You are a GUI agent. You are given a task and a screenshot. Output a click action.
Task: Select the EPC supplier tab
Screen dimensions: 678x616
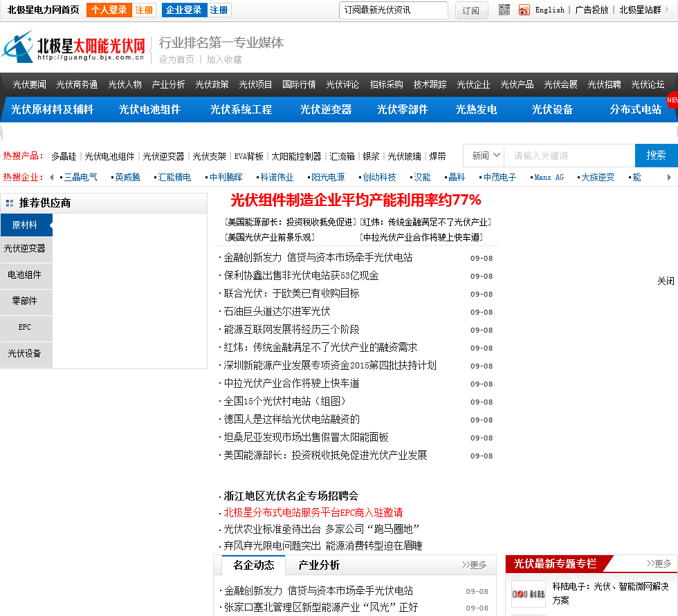tap(25, 328)
